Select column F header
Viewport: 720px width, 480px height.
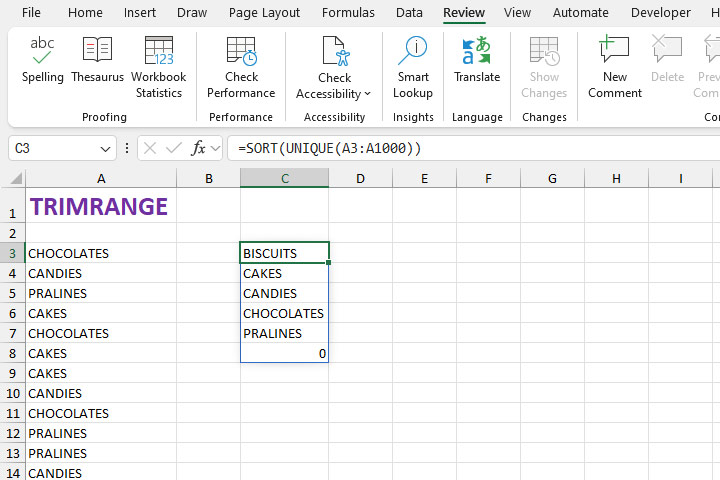click(488, 178)
